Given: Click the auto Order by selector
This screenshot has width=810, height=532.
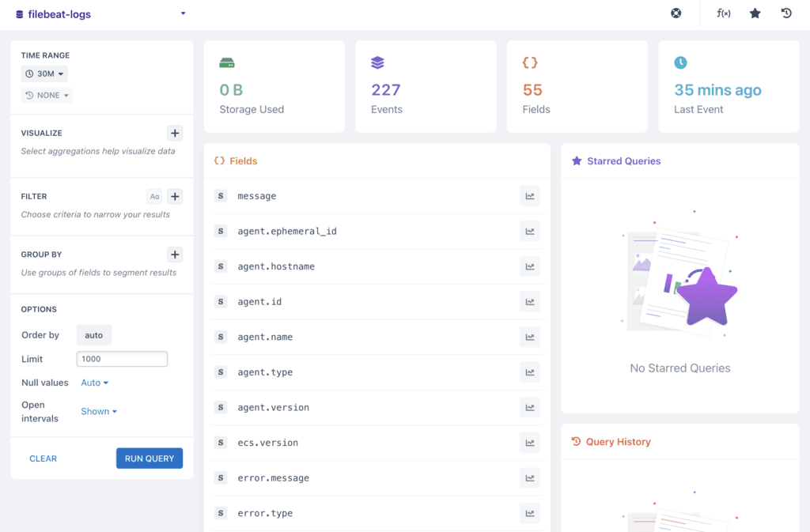Looking at the screenshot, I should [93, 334].
